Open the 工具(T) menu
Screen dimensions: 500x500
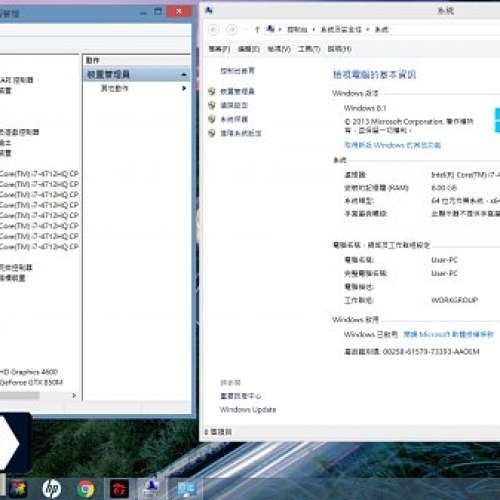[x=309, y=49]
